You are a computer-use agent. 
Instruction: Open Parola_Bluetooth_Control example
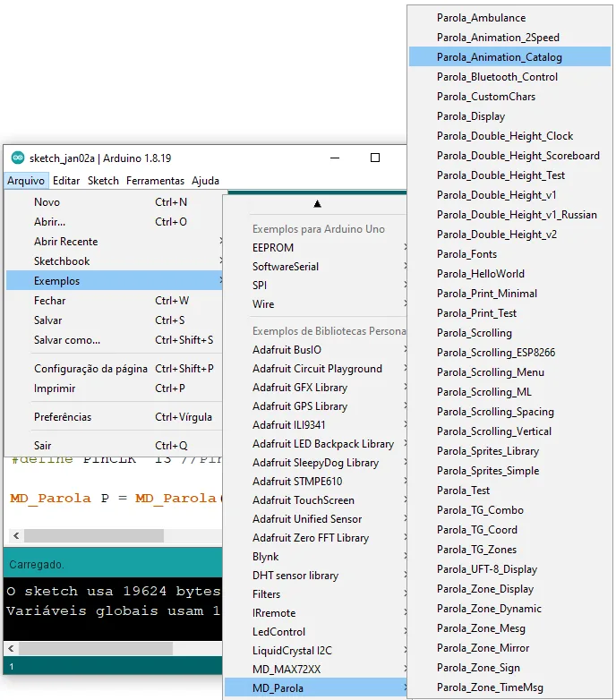tap(509, 77)
